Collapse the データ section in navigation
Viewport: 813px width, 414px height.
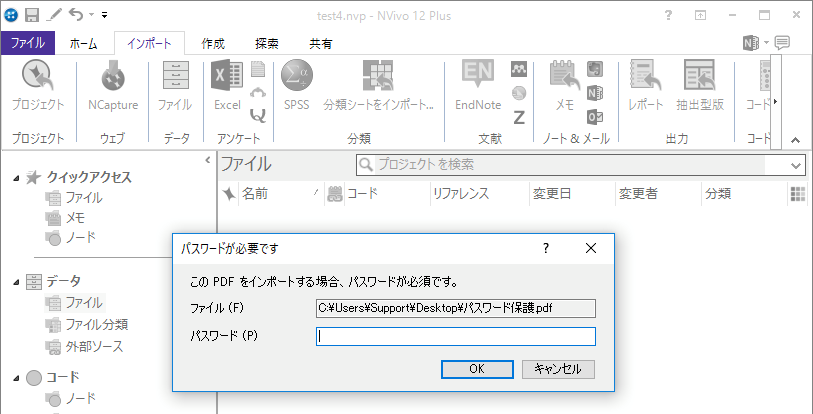16,282
